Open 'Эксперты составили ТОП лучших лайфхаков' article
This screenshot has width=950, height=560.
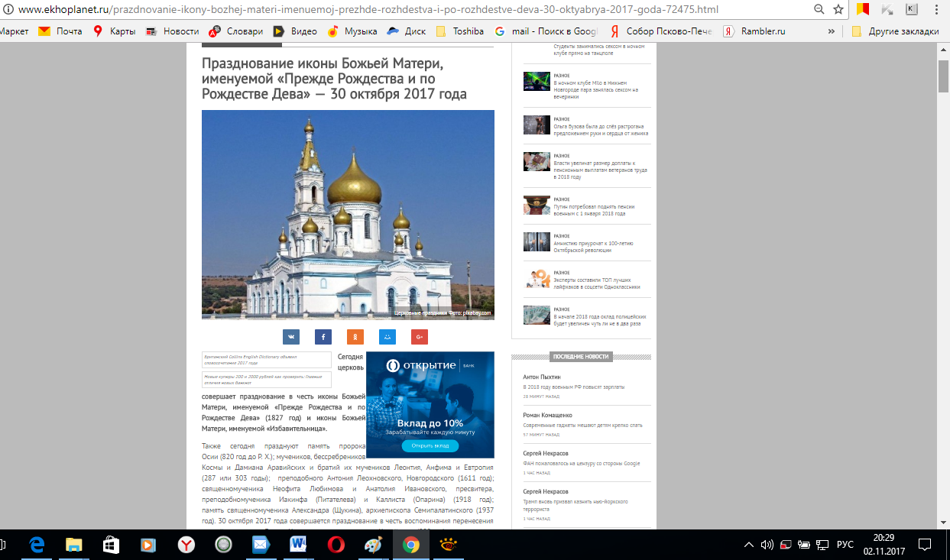pos(596,283)
